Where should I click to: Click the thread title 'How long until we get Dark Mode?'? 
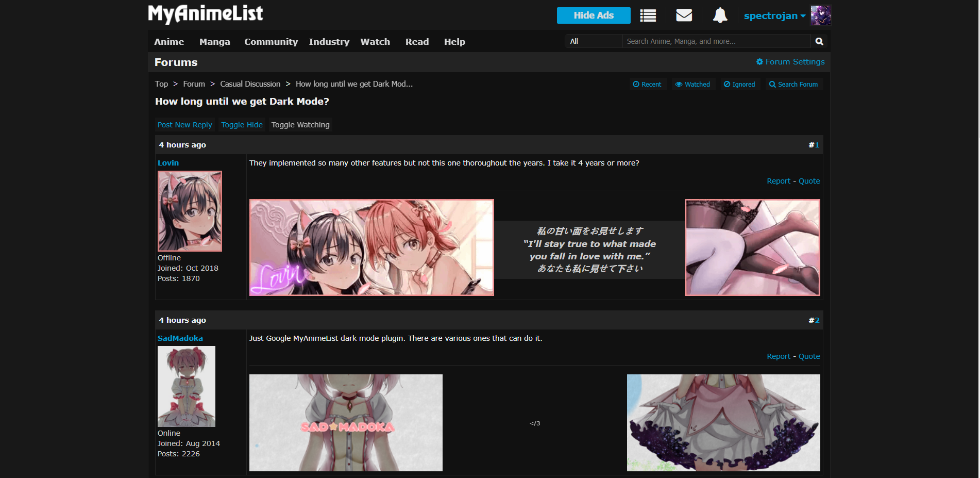click(242, 102)
